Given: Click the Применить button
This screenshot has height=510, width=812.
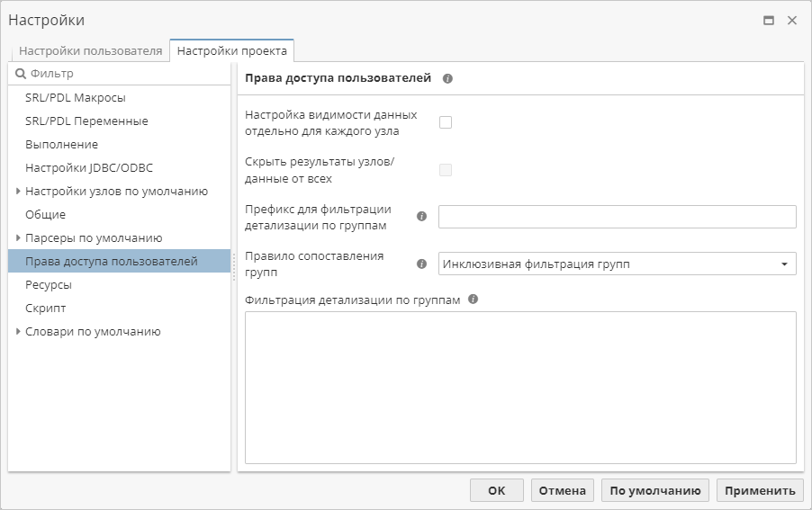Looking at the screenshot, I should pos(760,490).
